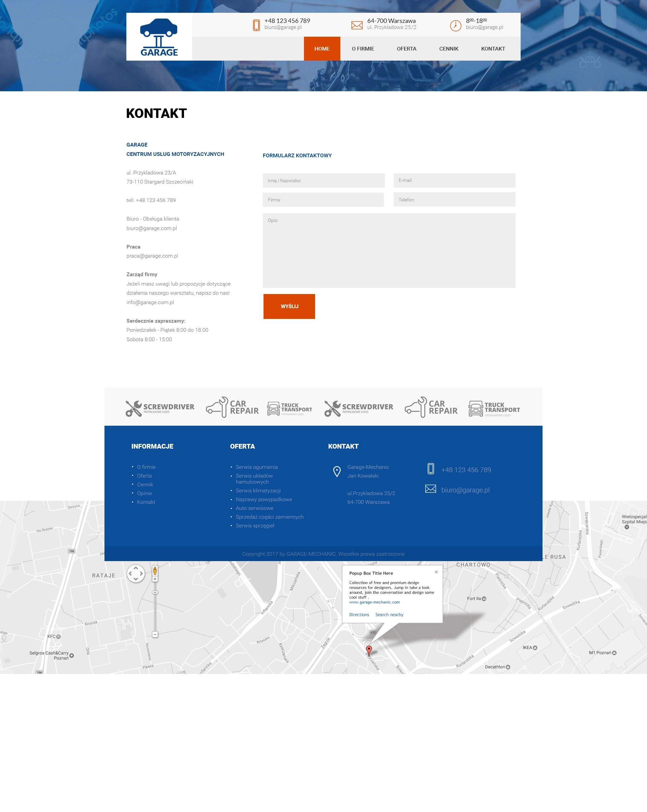
Task: Zoom in the map with plus button
Action: [x=155, y=579]
